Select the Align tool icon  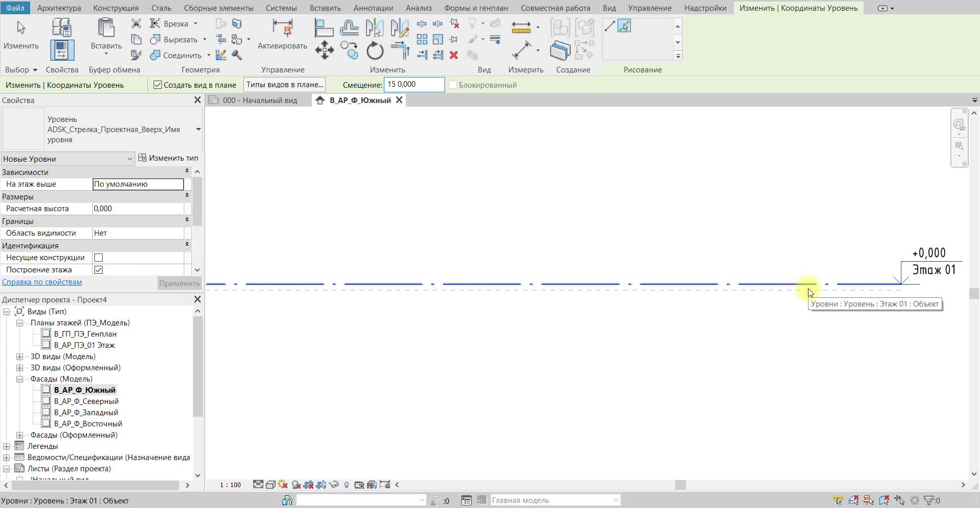pos(324,28)
